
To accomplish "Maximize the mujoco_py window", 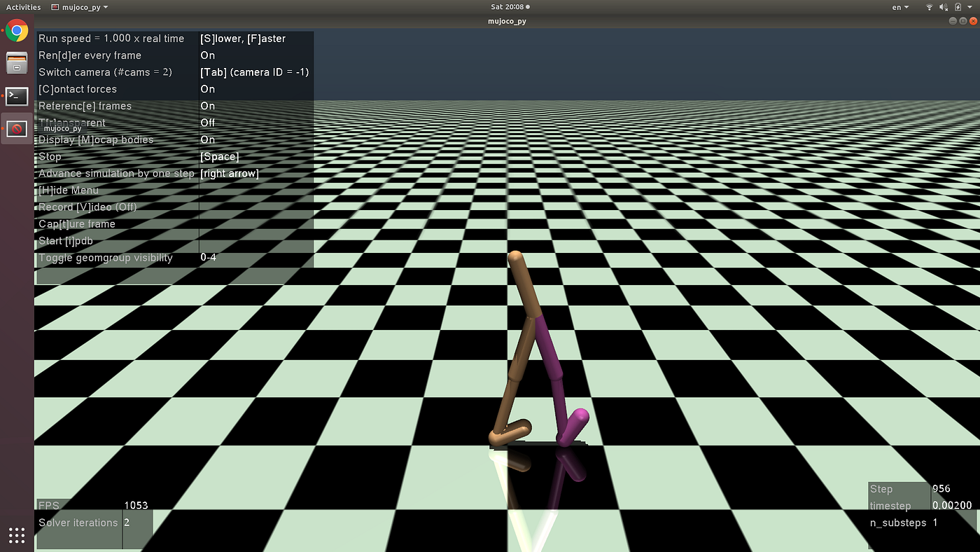I will click(962, 21).
